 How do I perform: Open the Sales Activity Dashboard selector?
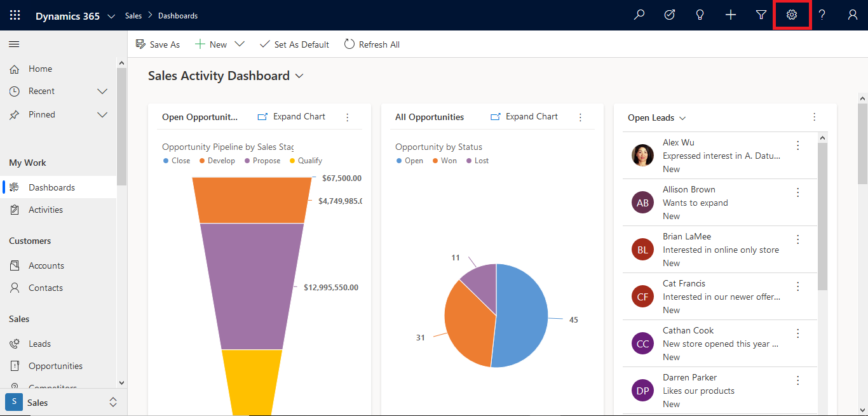299,75
